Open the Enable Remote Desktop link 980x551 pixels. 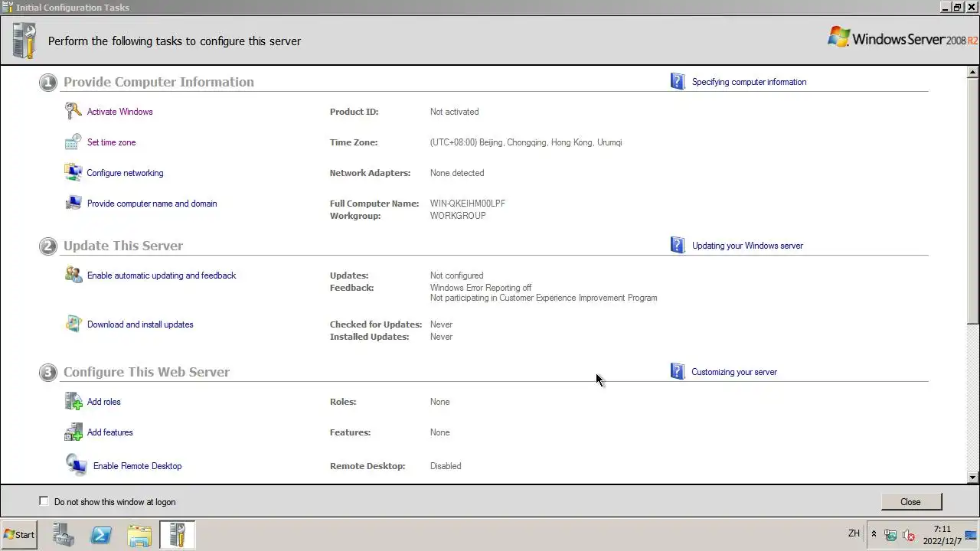[x=138, y=466]
